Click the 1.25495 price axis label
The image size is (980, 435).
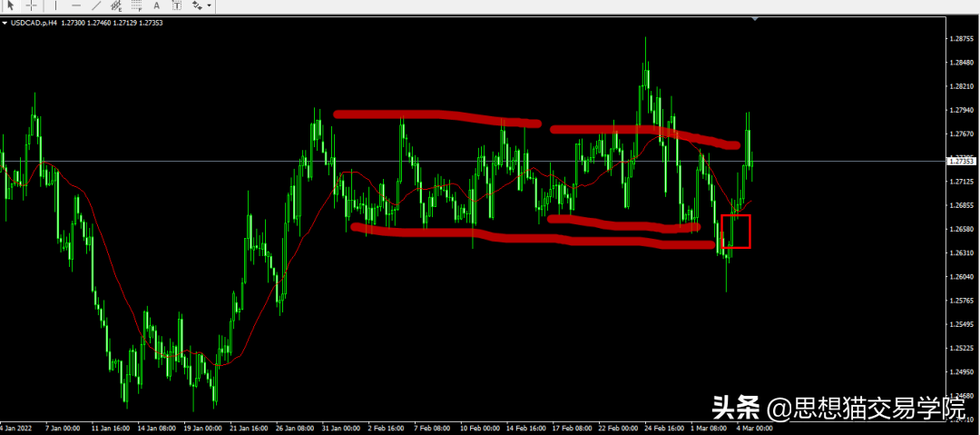point(961,325)
